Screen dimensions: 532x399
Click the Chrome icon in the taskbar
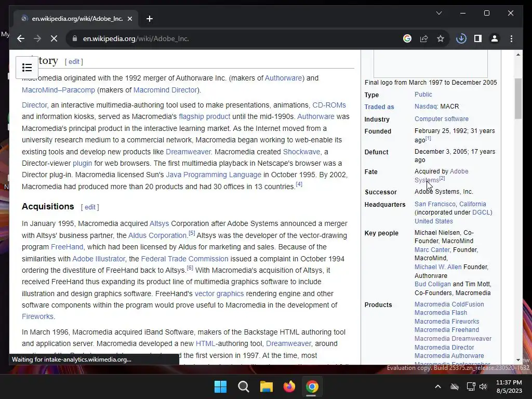(312, 387)
